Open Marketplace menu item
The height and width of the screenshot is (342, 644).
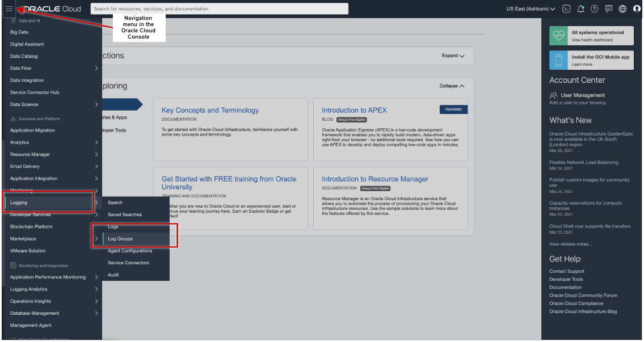(23, 239)
